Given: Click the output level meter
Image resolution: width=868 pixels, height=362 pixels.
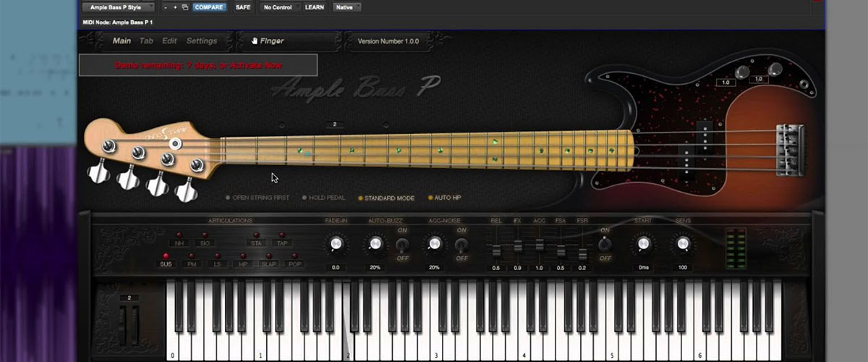Looking at the screenshot, I should coord(736,250).
